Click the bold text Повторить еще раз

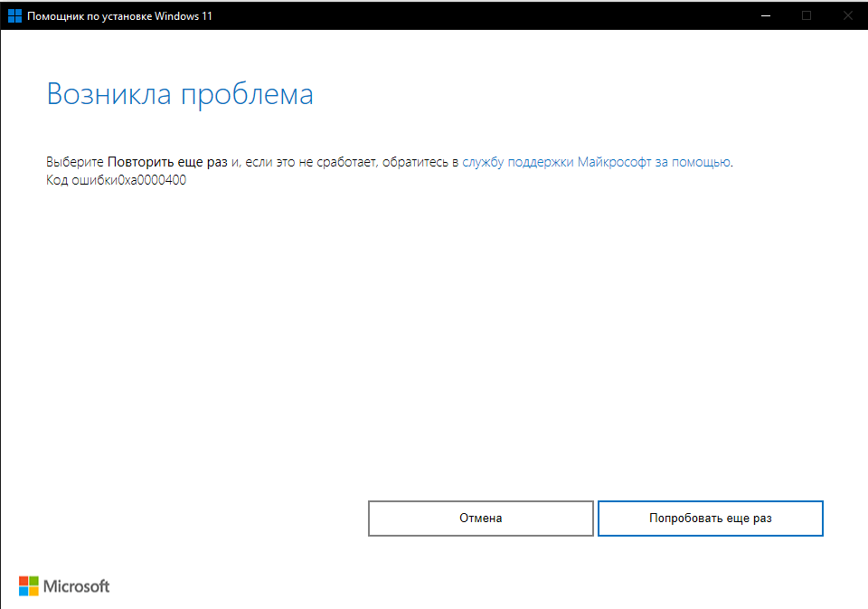pyautogui.click(x=167, y=162)
